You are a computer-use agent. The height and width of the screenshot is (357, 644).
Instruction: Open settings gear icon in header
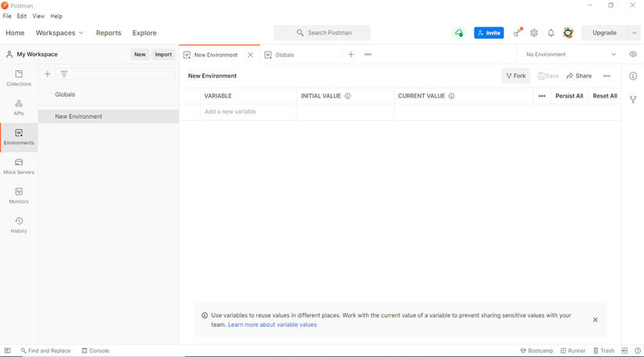tap(534, 33)
